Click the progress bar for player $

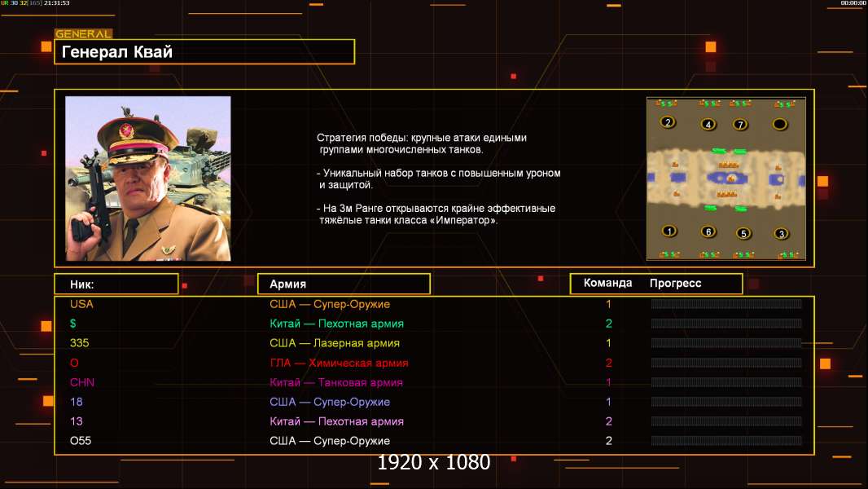(x=726, y=324)
